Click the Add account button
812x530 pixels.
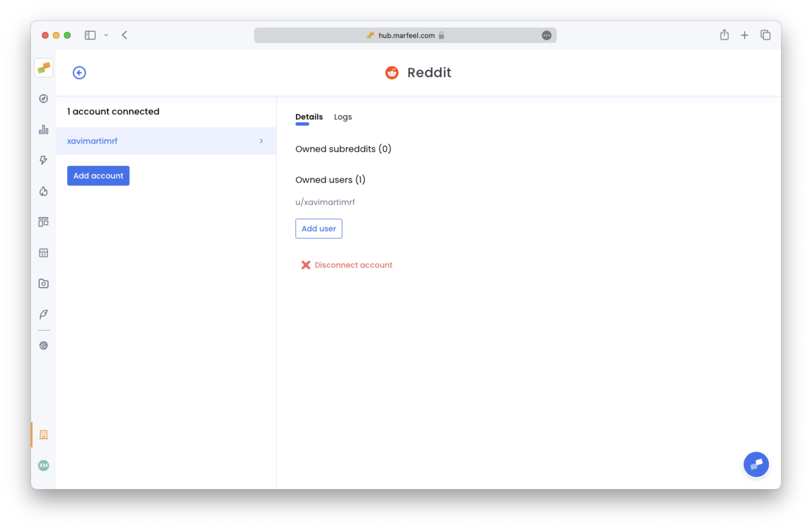pos(98,176)
